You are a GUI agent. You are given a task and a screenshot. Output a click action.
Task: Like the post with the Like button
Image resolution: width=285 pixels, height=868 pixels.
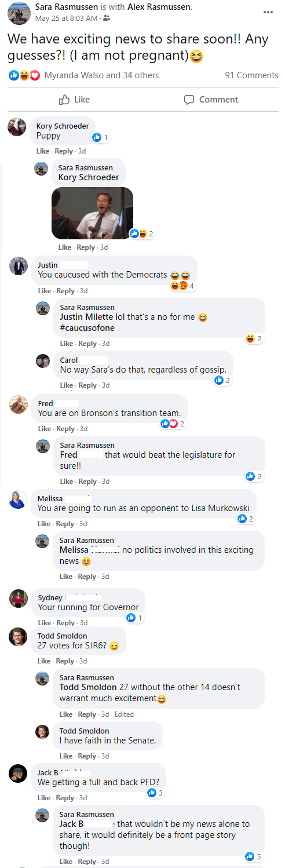75,100
